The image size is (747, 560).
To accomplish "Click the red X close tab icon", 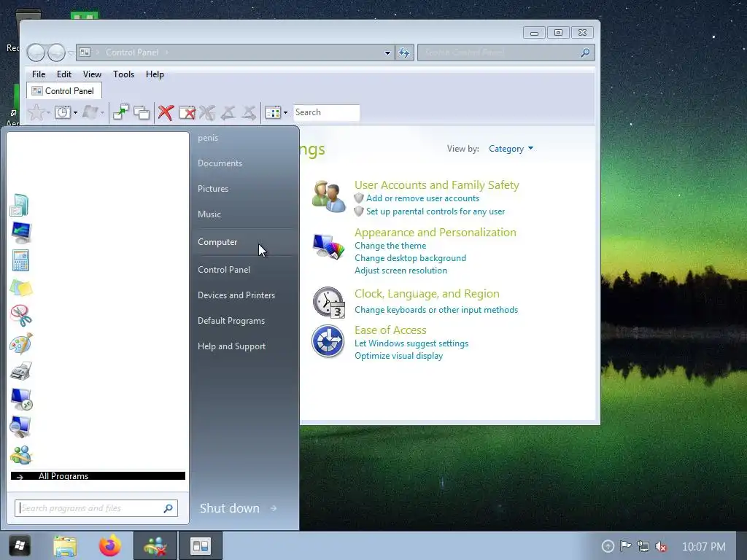I will pos(166,112).
